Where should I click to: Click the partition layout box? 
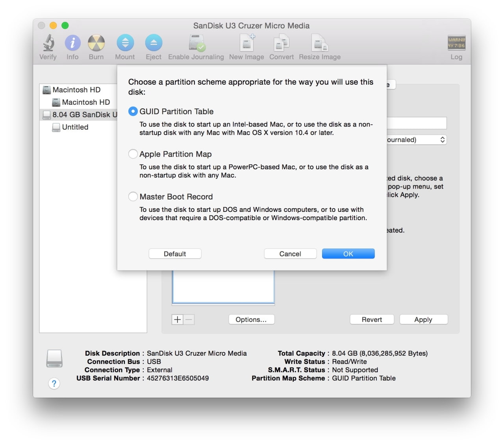(223, 287)
